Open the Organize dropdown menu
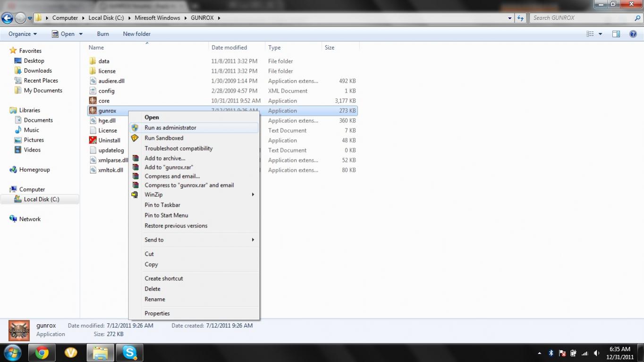 point(23,34)
